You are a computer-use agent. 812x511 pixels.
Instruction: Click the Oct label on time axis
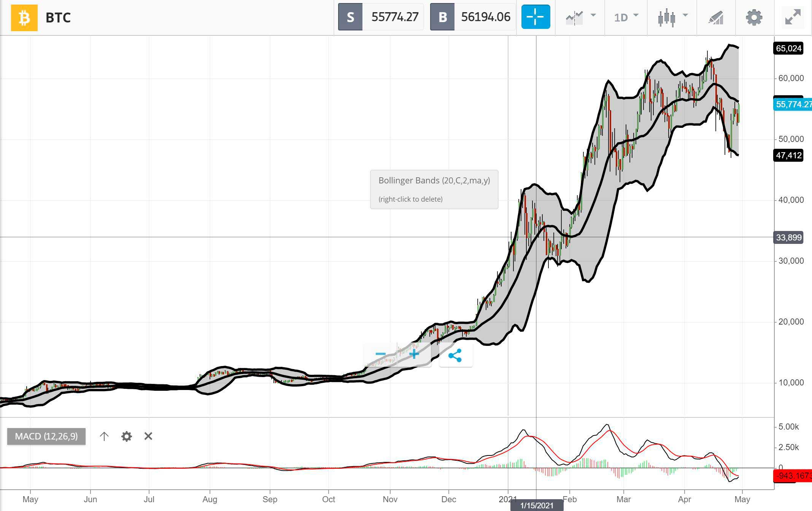point(329,499)
